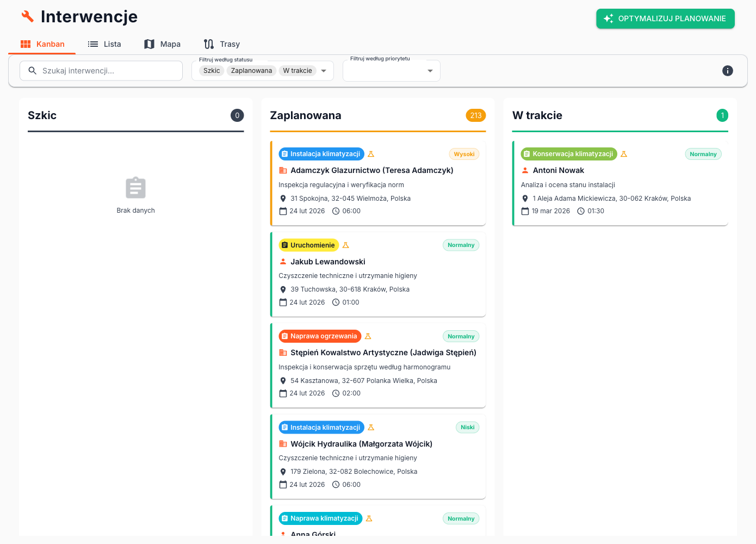Viewport: 756px width, 544px height.
Task: Click the wrench icon beside Interwencje title
Action: click(x=27, y=16)
